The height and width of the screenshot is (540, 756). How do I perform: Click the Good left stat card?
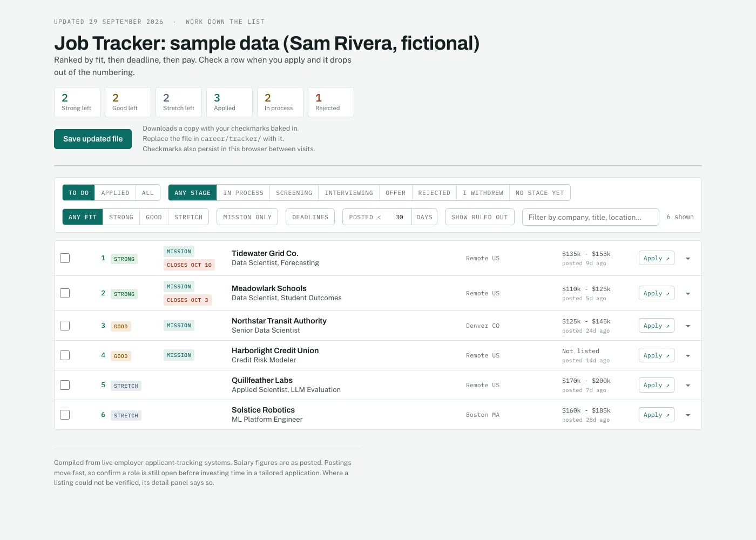128,102
